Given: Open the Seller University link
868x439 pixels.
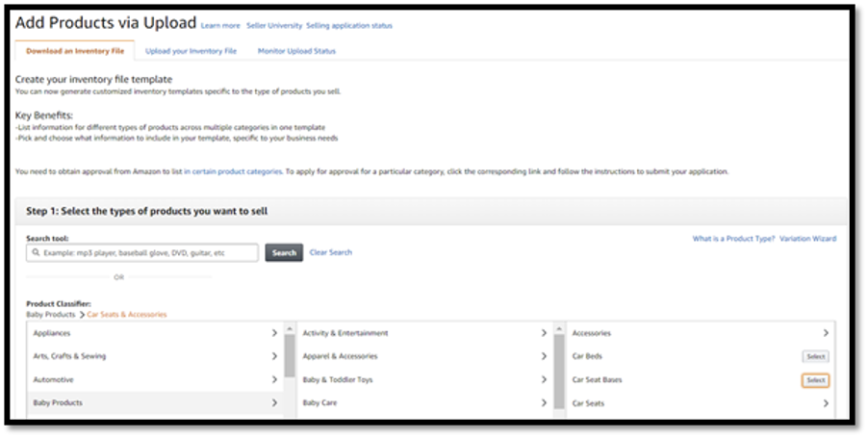Looking at the screenshot, I should coord(274,26).
